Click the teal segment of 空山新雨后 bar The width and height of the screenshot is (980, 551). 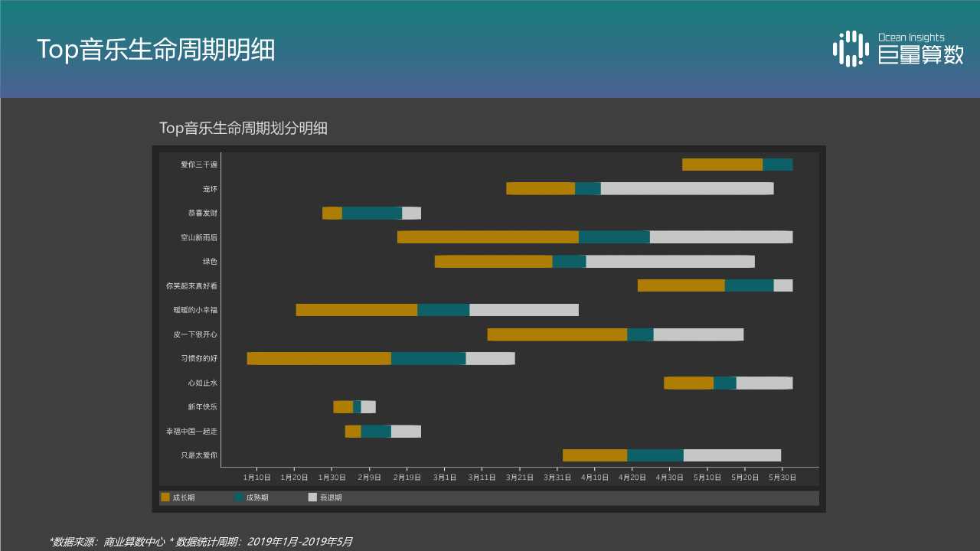coord(612,236)
